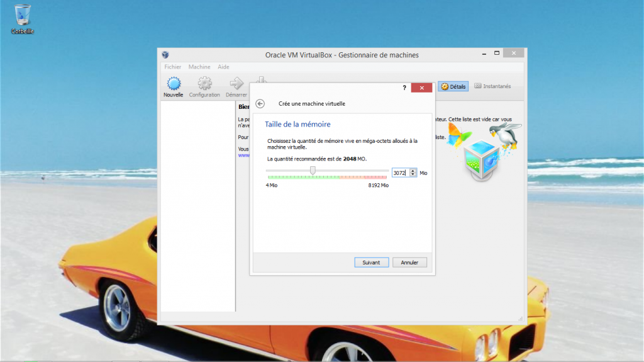This screenshot has height=362, width=644.
Task: Click the memory size slider handle
Action: coord(313,171)
